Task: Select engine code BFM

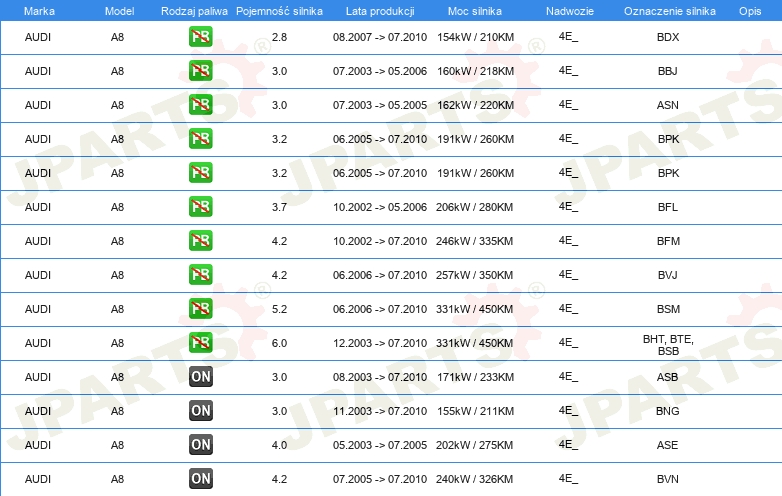Action: (668, 241)
